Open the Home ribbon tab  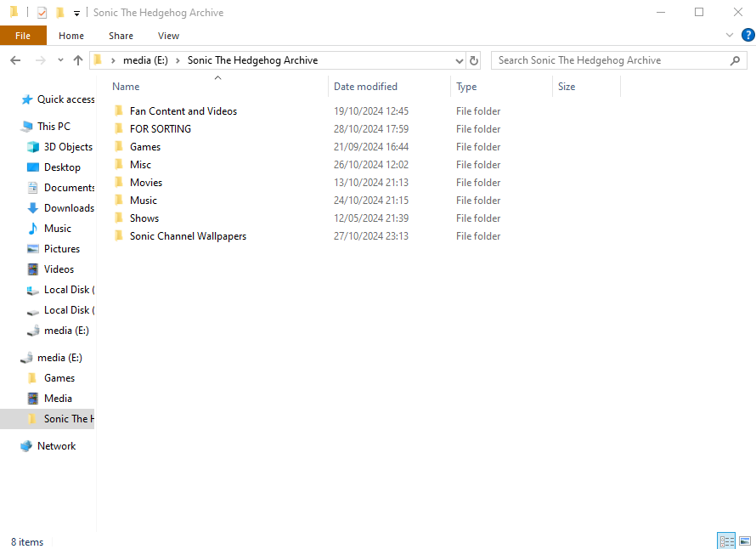71,36
